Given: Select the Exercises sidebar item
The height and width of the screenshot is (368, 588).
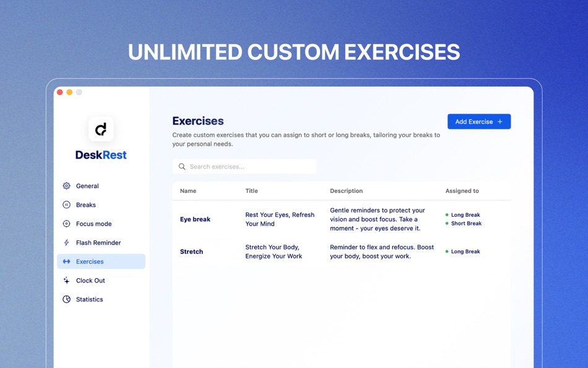Looking at the screenshot, I should pyautogui.click(x=102, y=261).
